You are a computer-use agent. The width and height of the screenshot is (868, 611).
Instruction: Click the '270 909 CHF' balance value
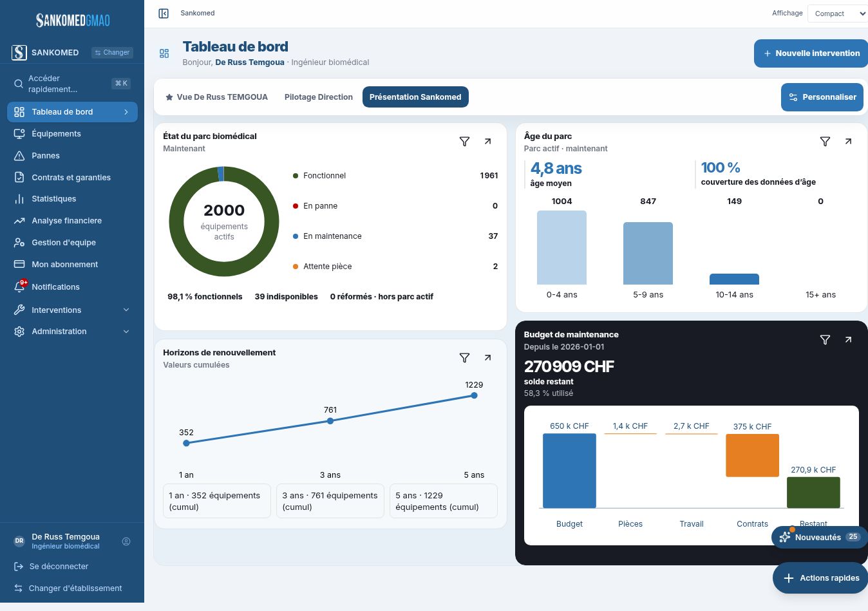click(569, 366)
